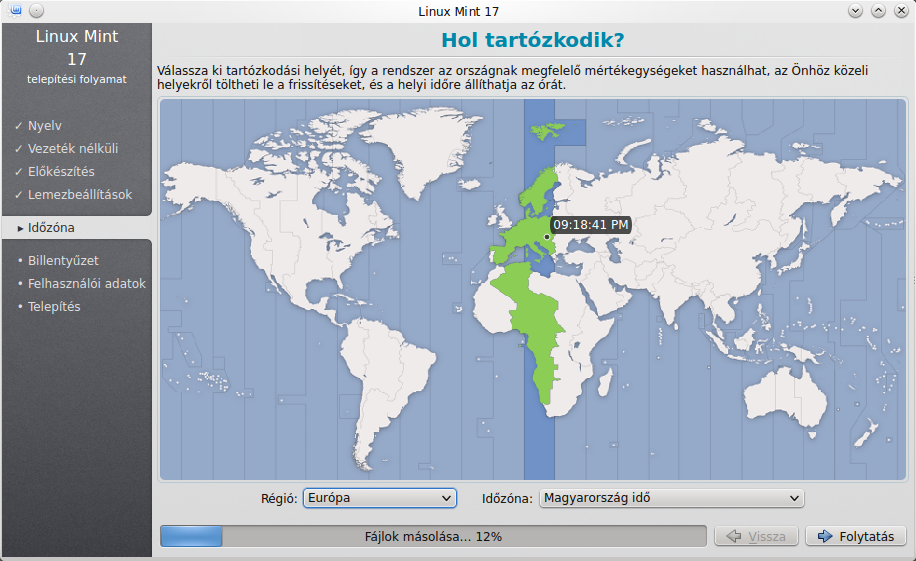Select the Telepítés step
This screenshot has height=561, width=916.
(x=54, y=306)
